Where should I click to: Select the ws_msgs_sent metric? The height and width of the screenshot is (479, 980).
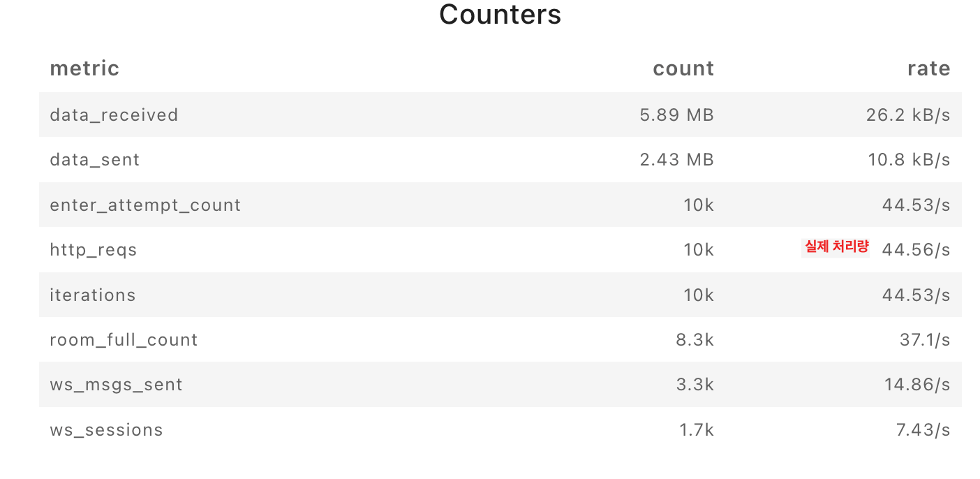116,385
